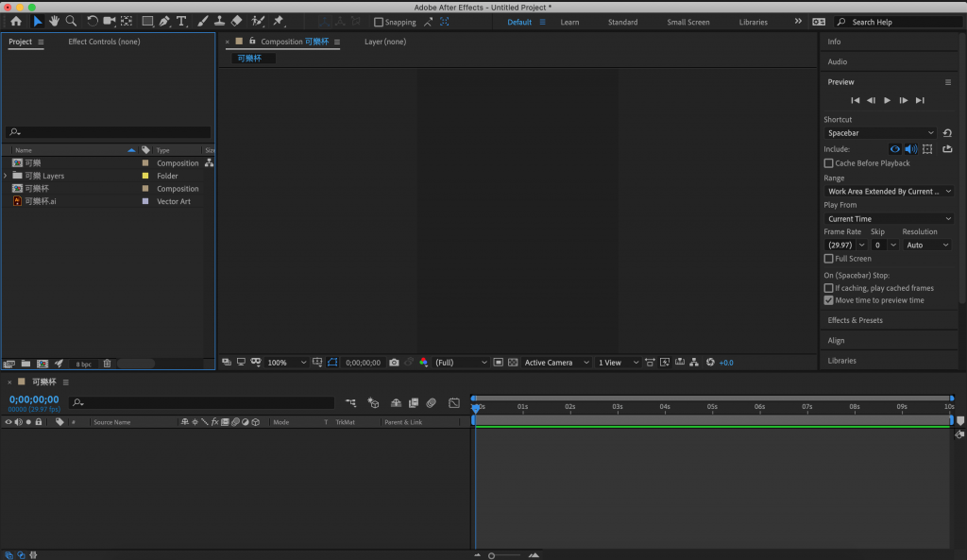Open the preview Resolution Auto dropdown

927,246
